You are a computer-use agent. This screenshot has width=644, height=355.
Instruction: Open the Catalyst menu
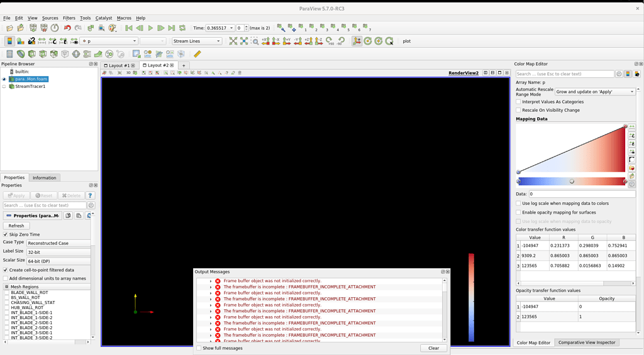[x=104, y=18]
